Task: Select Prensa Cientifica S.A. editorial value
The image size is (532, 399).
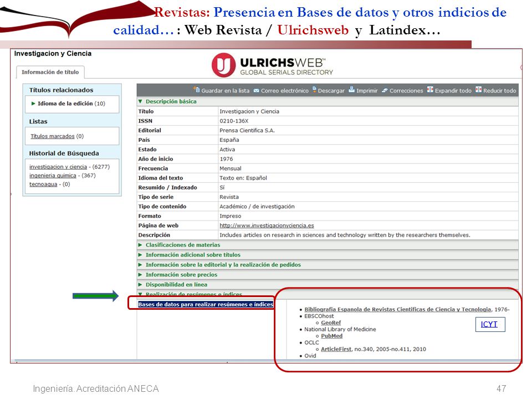Action: coord(247,130)
